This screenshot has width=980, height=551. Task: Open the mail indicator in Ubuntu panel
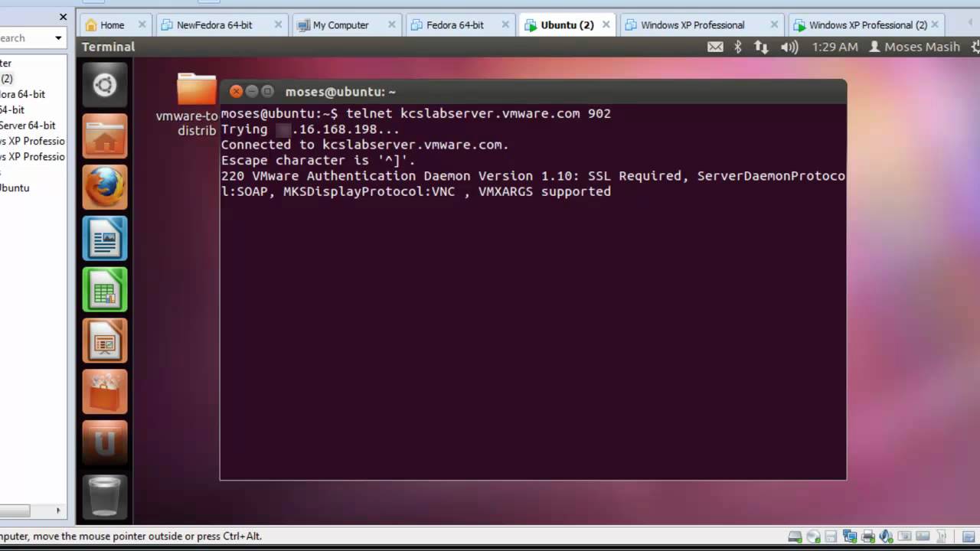(715, 47)
